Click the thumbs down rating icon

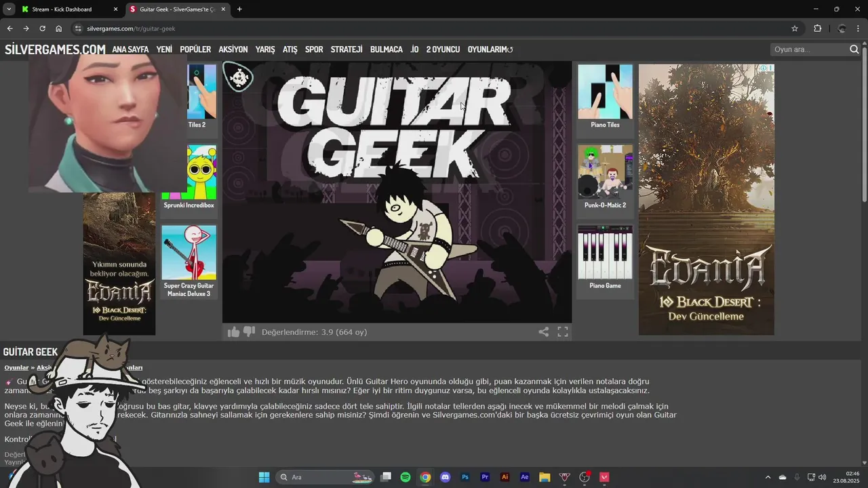249,332
